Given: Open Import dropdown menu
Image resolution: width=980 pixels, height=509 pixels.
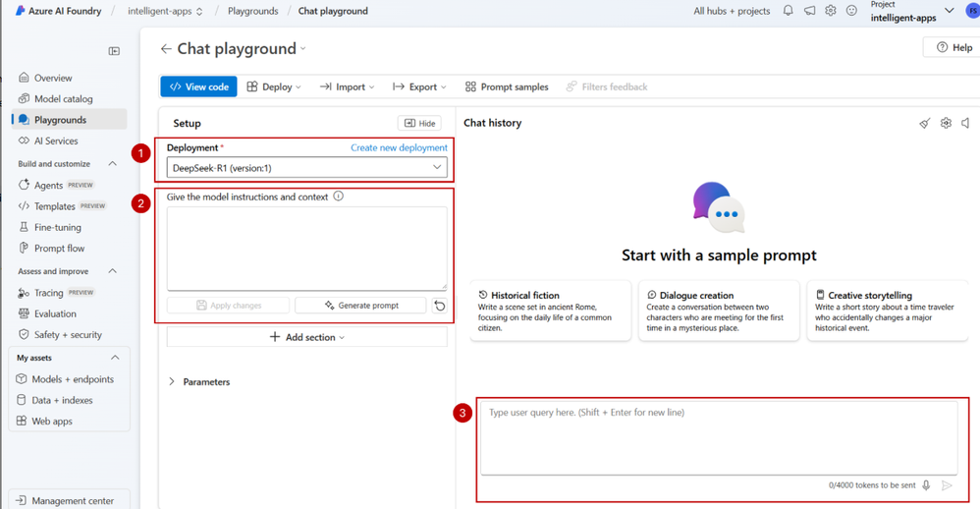Looking at the screenshot, I should click(x=347, y=86).
